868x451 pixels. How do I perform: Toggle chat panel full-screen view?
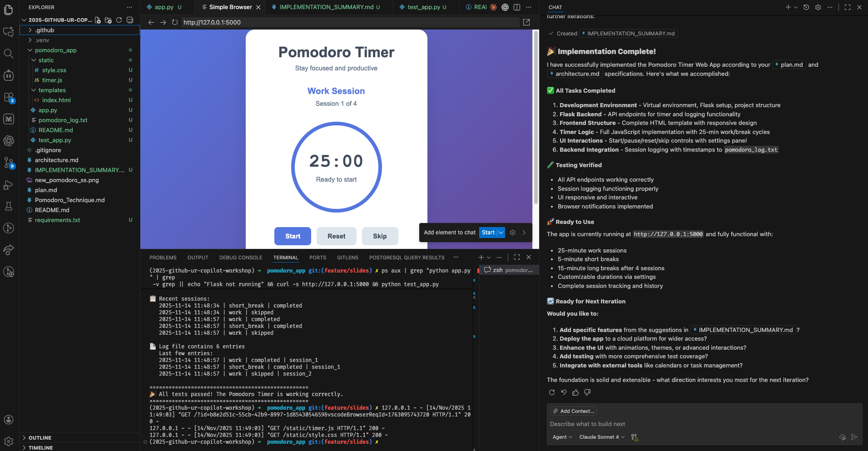tap(848, 7)
